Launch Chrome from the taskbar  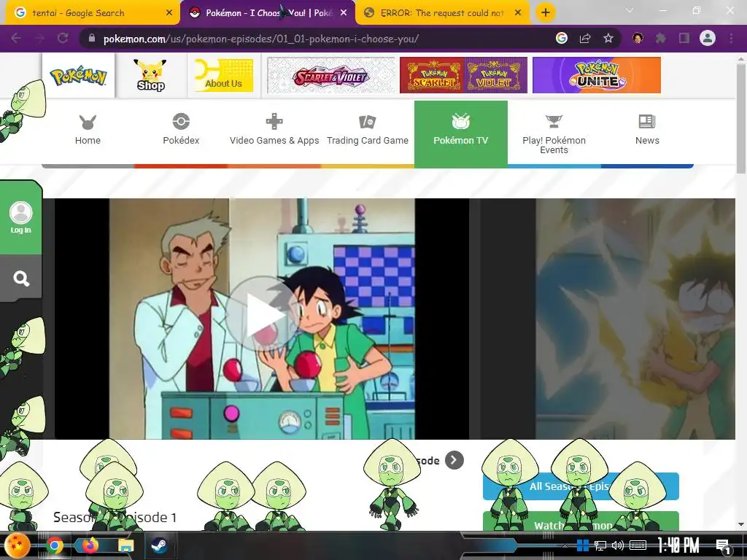pyautogui.click(x=55, y=545)
